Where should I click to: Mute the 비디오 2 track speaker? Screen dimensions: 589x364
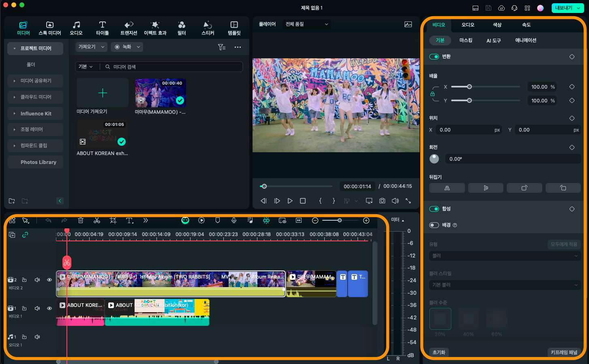[x=37, y=280]
